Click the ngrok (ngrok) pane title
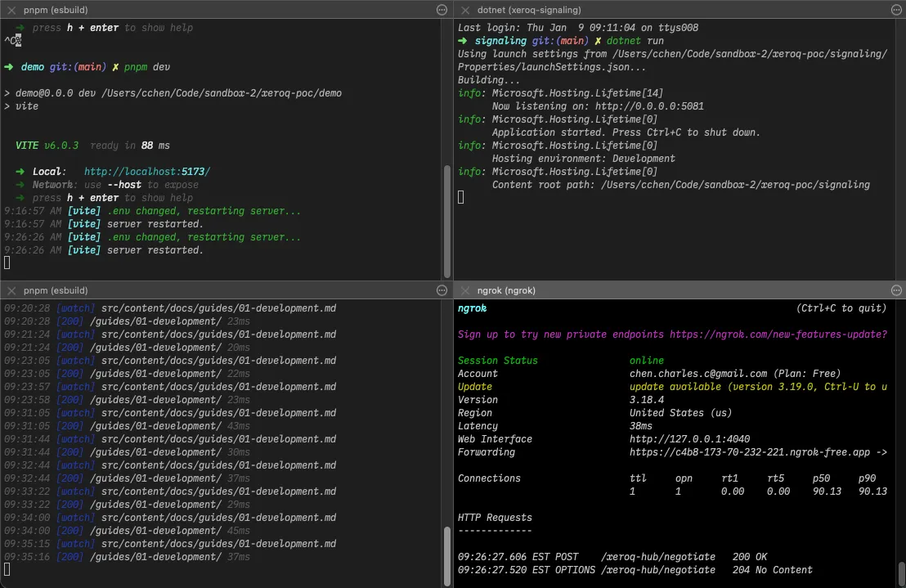This screenshot has width=906, height=588. (x=506, y=290)
